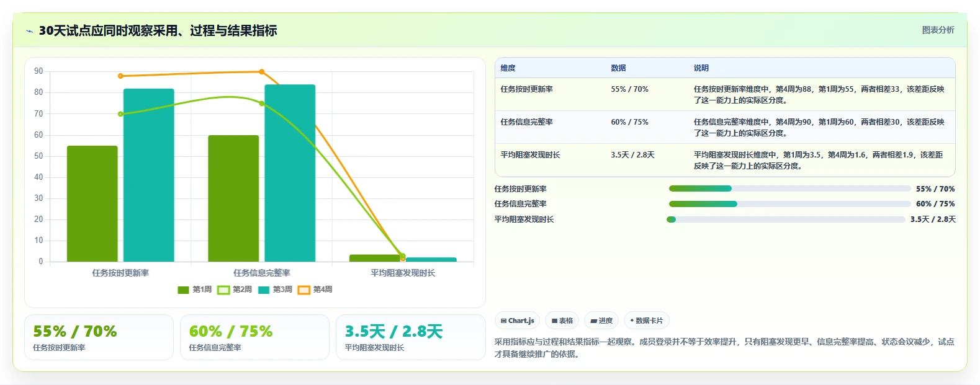The image size is (980, 385).
Task: Click the 55% / 70% value beside progress bar
Action: click(935, 189)
